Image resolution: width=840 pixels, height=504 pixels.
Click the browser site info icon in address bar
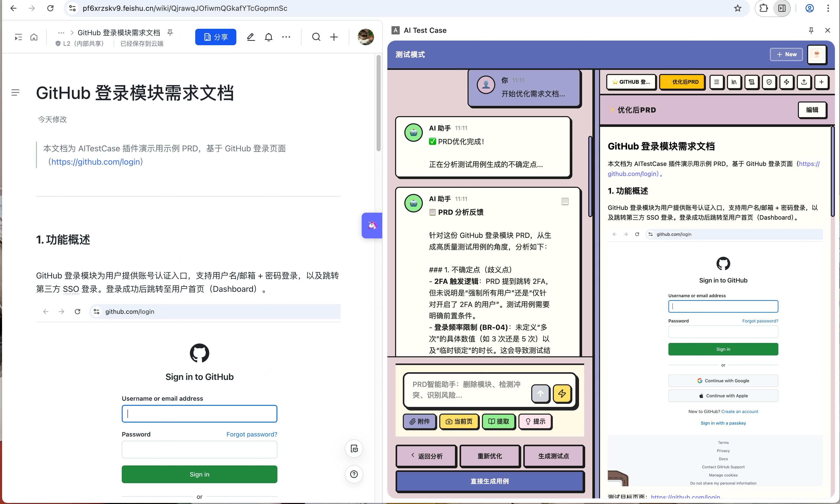[x=72, y=8]
